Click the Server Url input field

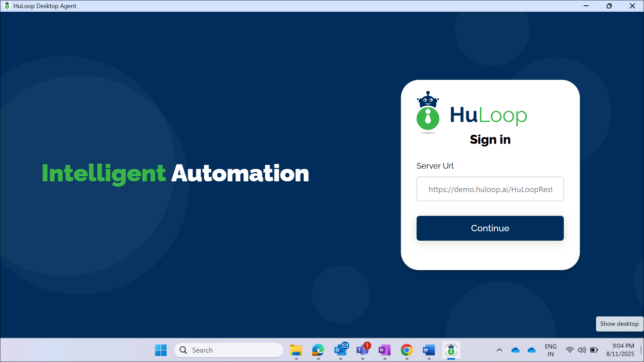point(490,189)
